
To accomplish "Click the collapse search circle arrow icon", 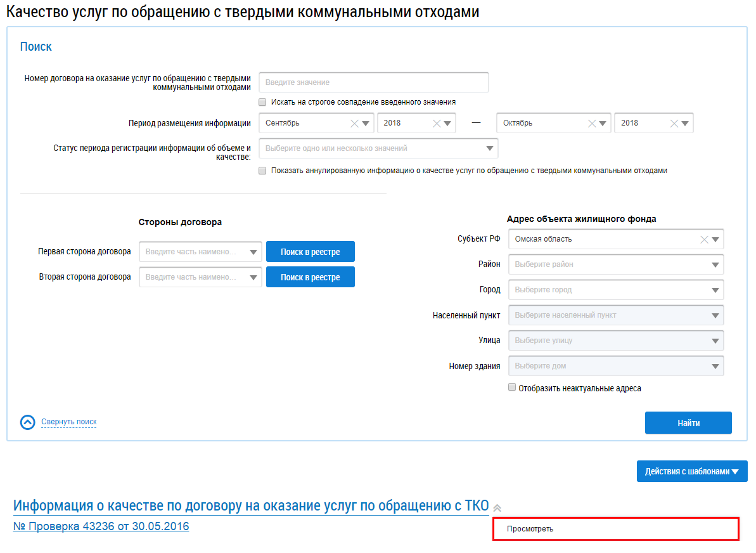I will (x=28, y=422).
